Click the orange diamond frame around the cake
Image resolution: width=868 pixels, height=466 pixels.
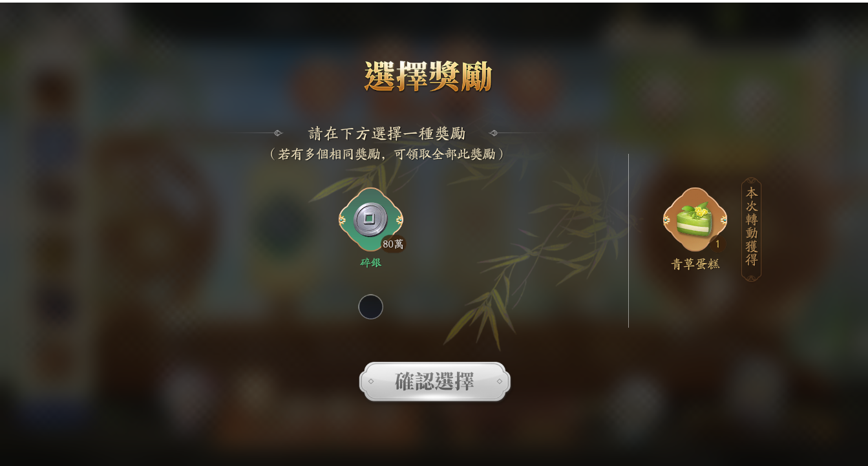695,219
